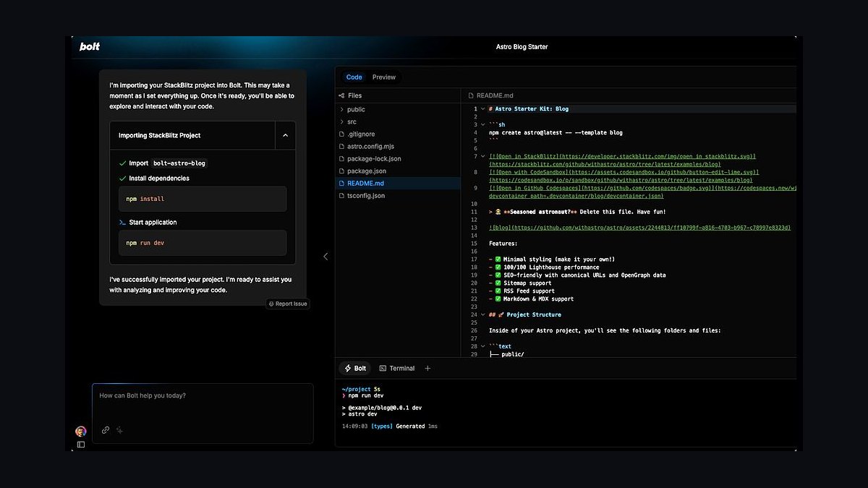Click the Files tree icon
Screen dimensions: 868x488
coord(341,95)
